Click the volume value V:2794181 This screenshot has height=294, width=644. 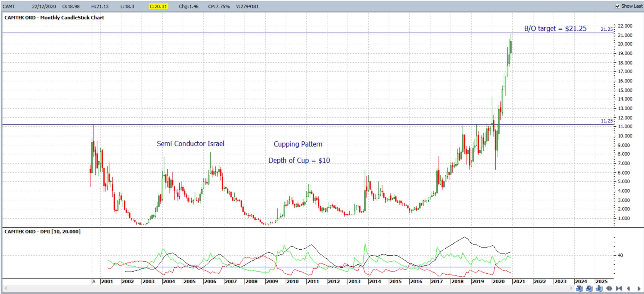coord(247,6)
